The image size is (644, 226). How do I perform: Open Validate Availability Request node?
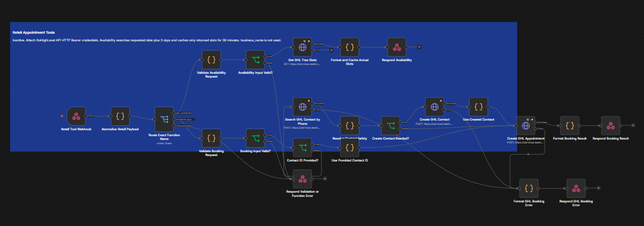211,60
